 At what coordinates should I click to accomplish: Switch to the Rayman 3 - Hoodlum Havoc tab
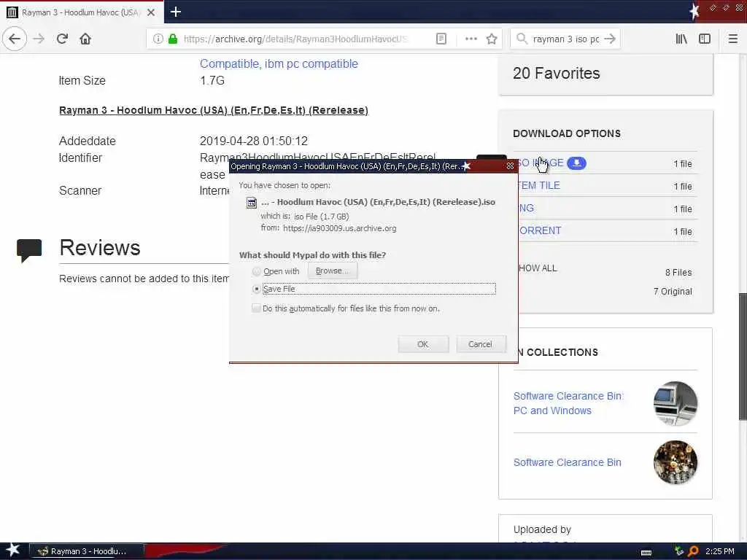coord(81,12)
